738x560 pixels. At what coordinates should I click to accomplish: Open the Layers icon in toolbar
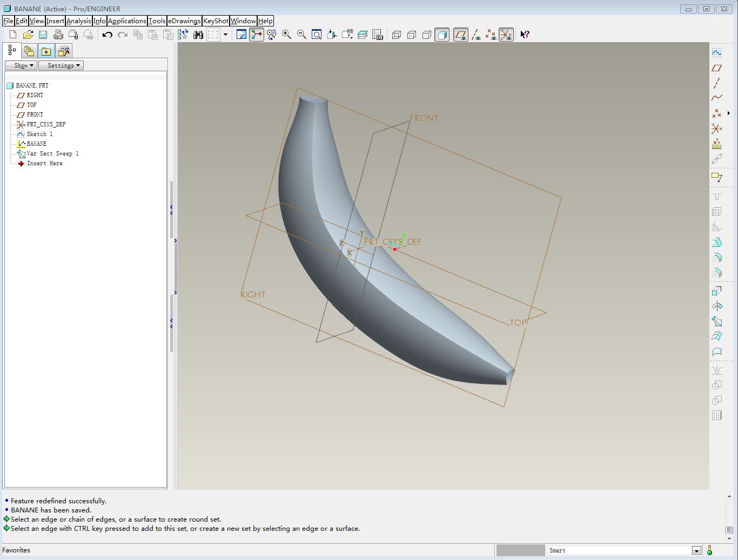pos(363,35)
